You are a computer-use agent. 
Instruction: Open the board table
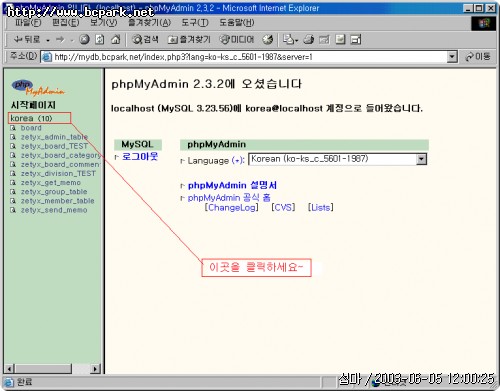(31, 128)
